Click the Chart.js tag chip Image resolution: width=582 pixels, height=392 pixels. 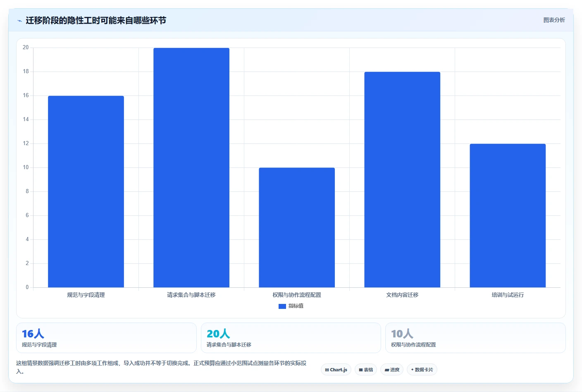(336, 370)
